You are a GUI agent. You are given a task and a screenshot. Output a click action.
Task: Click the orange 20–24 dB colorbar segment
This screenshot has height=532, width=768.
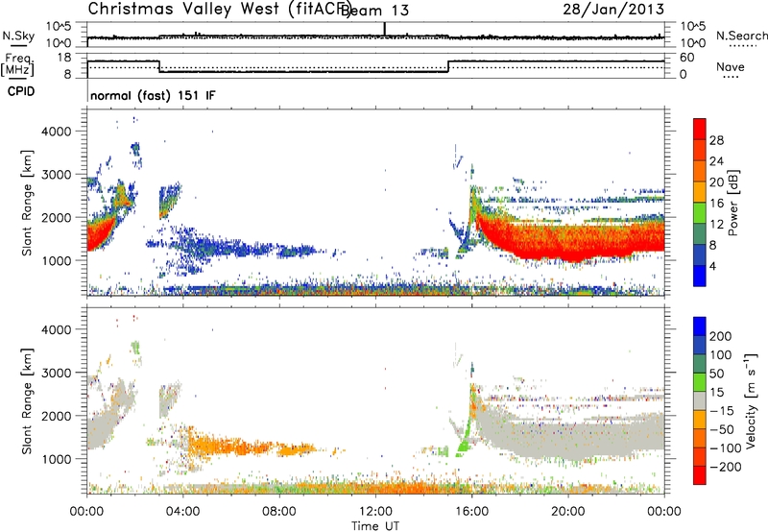[700, 171]
